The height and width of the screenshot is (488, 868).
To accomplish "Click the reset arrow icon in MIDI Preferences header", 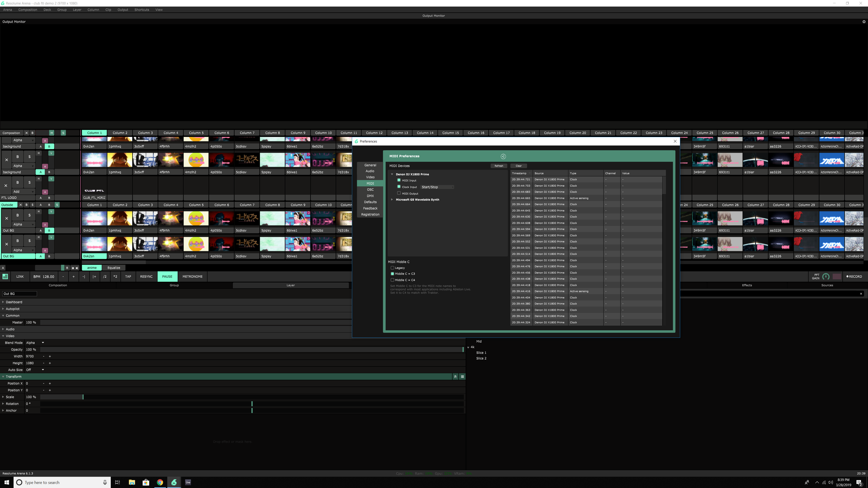I will (503, 156).
